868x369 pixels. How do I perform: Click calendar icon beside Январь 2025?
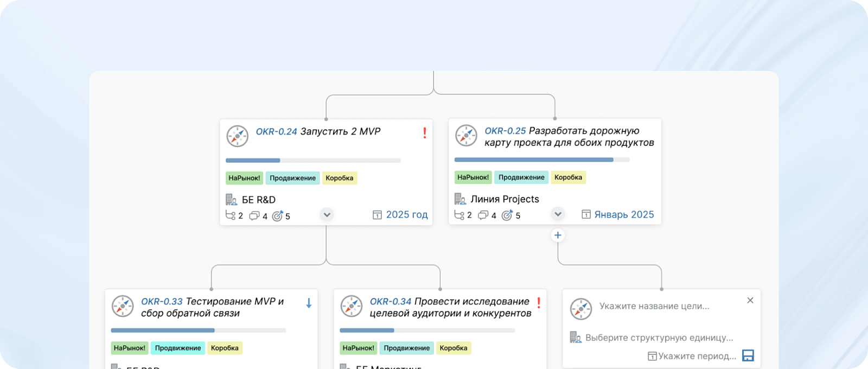586,214
